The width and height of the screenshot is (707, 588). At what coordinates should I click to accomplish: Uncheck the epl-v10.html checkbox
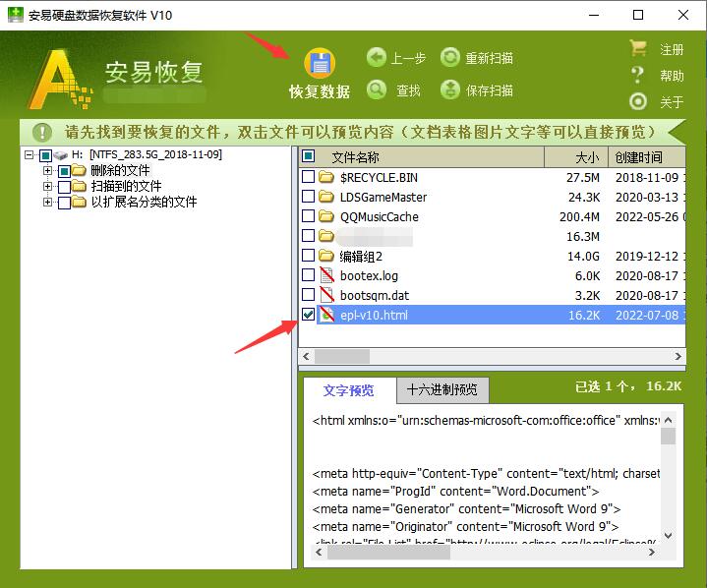click(x=308, y=315)
